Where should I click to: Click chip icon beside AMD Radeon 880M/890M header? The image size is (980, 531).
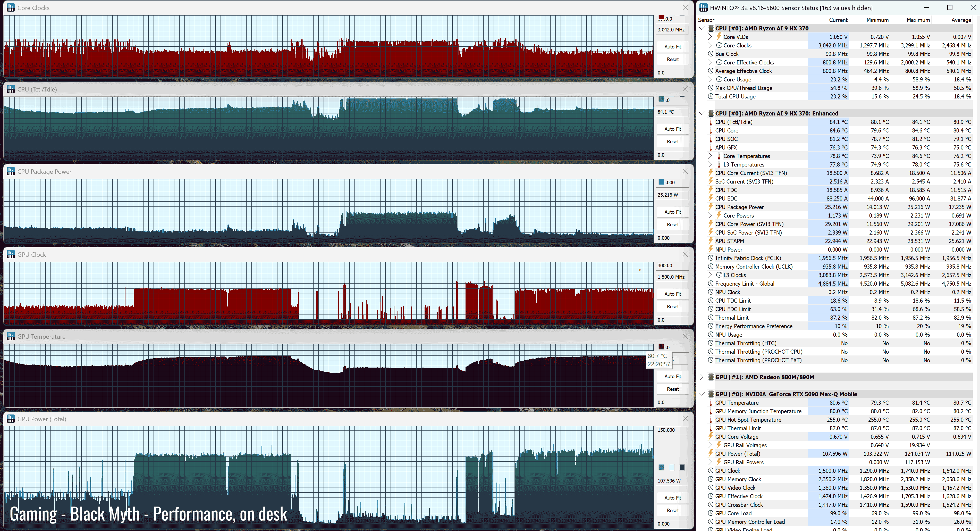pos(710,377)
